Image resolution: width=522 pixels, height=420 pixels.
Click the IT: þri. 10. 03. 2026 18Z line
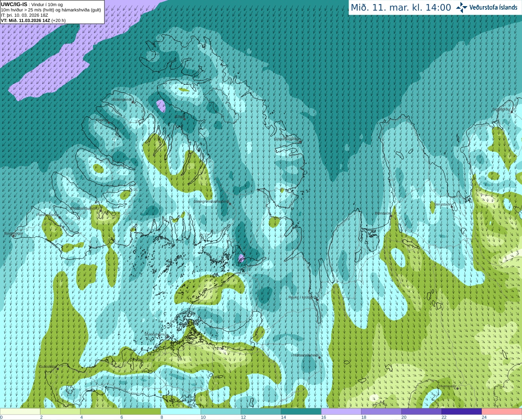24,15
